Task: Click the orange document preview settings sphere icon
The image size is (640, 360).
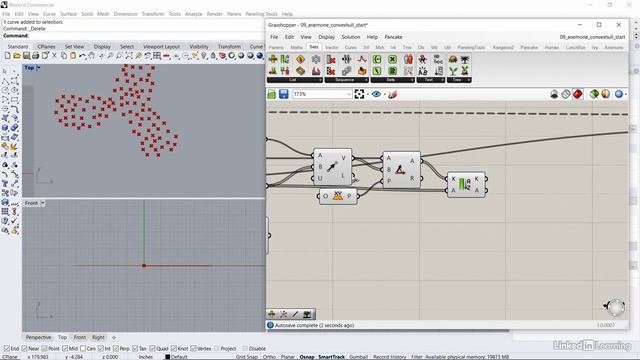Action: point(605,94)
